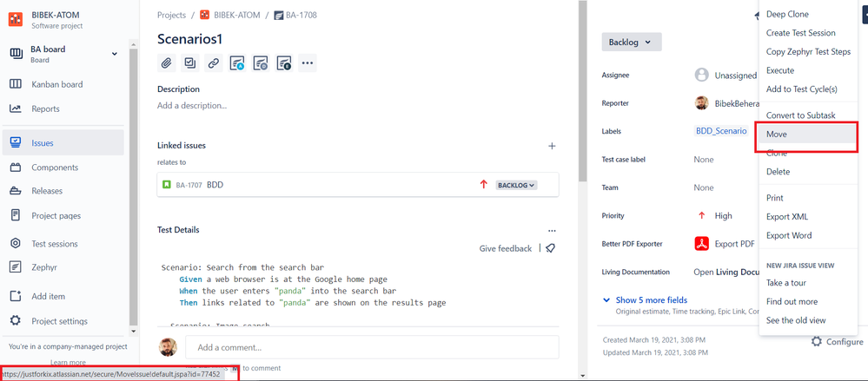Click the attach file paperclip icon
The image size is (868, 381).
(167, 63)
